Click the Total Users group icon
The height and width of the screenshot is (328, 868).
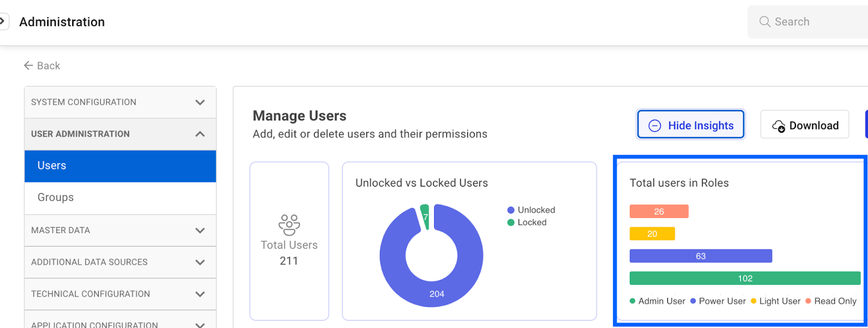click(x=289, y=224)
